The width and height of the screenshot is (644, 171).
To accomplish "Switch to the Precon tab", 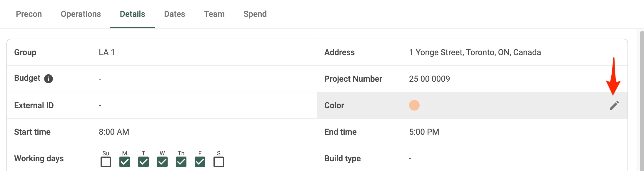I will pyautogui.click(x=29, y=14).
